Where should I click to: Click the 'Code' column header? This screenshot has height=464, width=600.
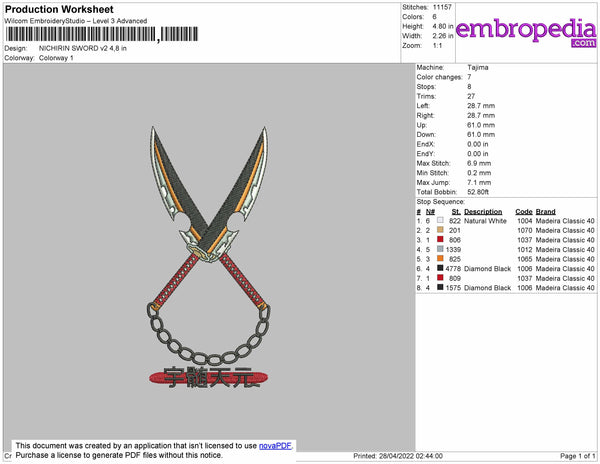(524, 212)
